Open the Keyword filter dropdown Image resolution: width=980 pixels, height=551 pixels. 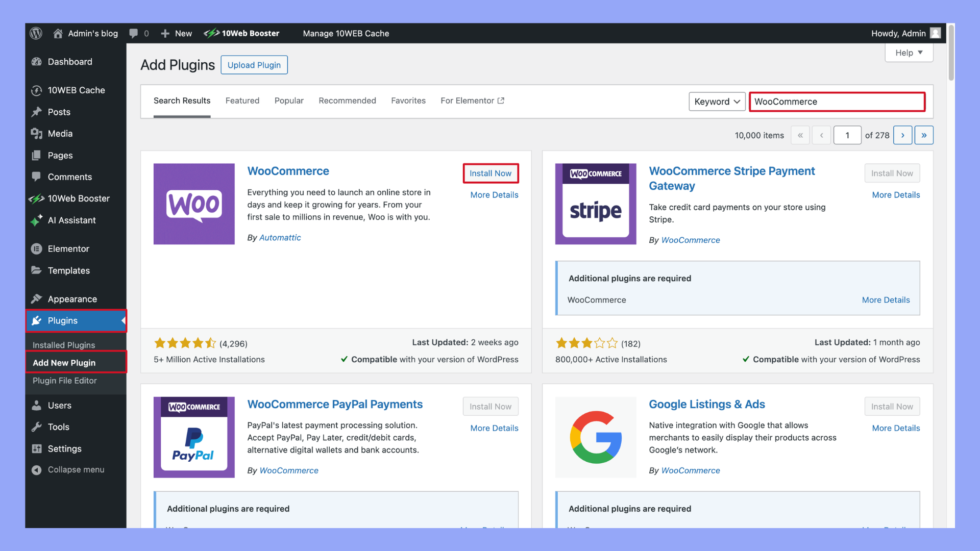[717, 102]
